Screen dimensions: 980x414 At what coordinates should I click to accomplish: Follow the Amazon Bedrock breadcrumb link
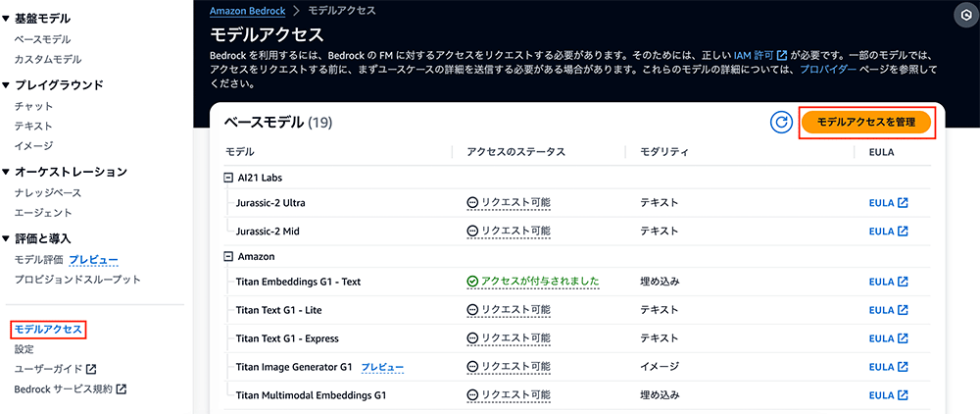tap(248, 11)
